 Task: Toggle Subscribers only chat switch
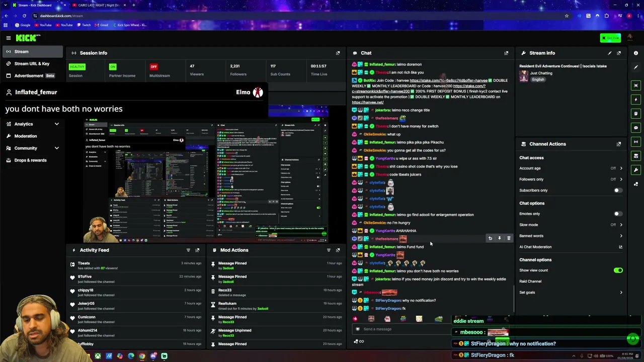[618, 191]
